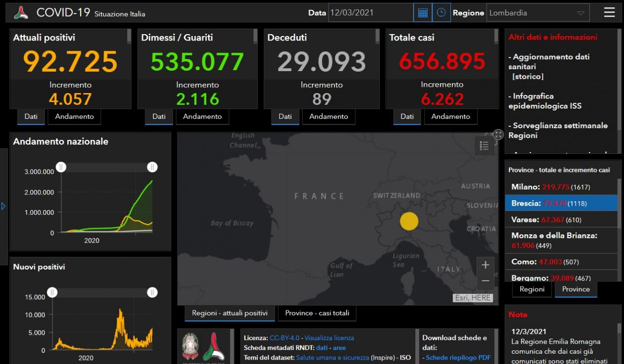Grab left handle of Andamento nazionale slider
Image resolution: width=624 pixels, height=364 pixels.
[x=61, y=167]
